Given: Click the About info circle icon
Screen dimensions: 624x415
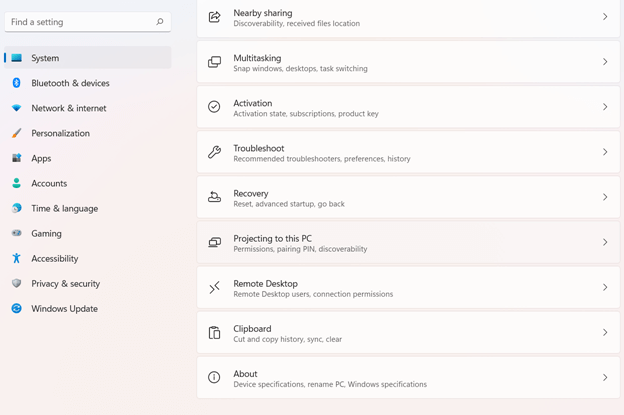Looking at the screenshot, I should (x=214, y=377).
